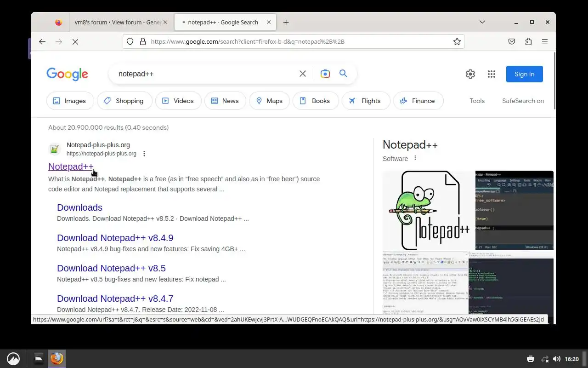Click the About 20,900,000 results text
Screen dimensions: 588x368
[x=108, y=127]
